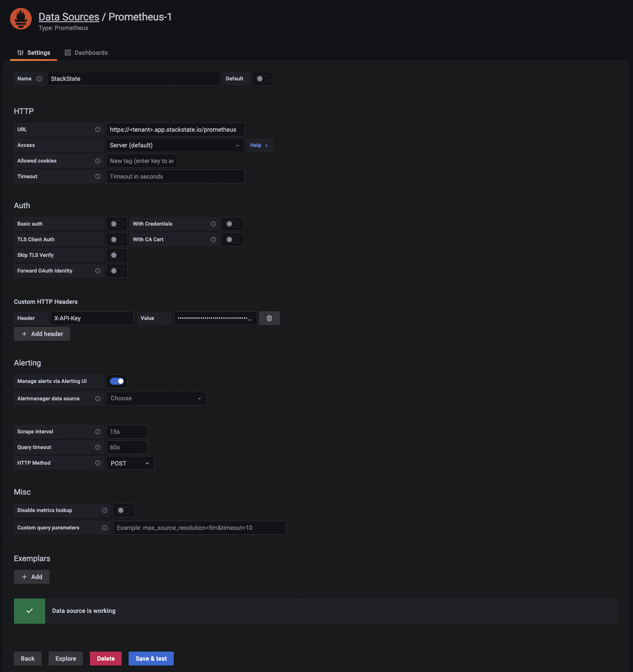Viewport: 633px width, 672px height.
Task: Click the trash icon to remove X-API-Key header
Action: (269, 318)
